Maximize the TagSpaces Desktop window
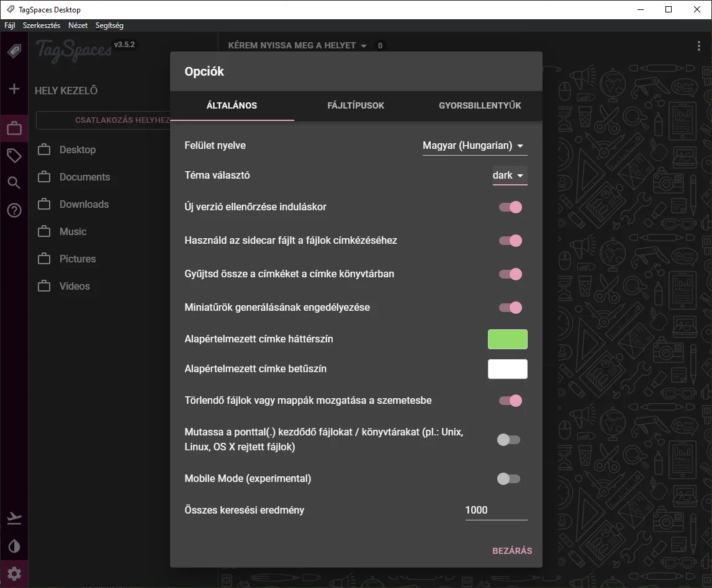The width and height of the screenshot is (712, 588). [x=669, y=9]
